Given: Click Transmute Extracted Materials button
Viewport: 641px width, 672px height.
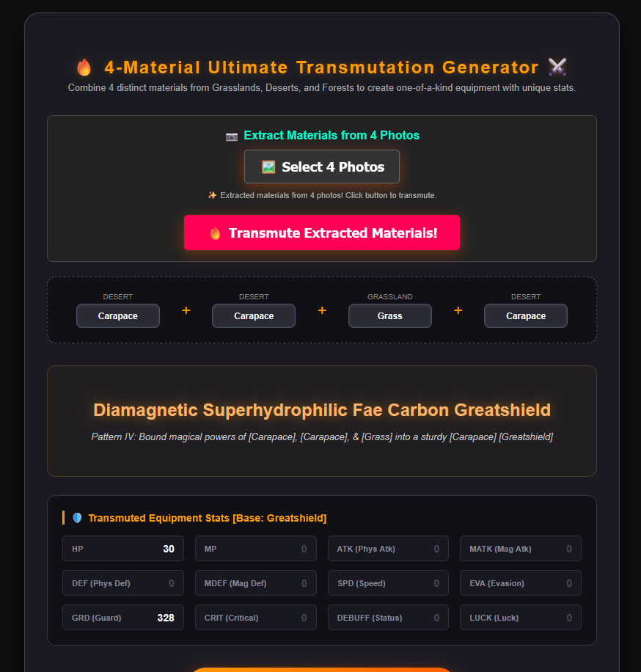Looking at the screenshot, I should (322, 233).
